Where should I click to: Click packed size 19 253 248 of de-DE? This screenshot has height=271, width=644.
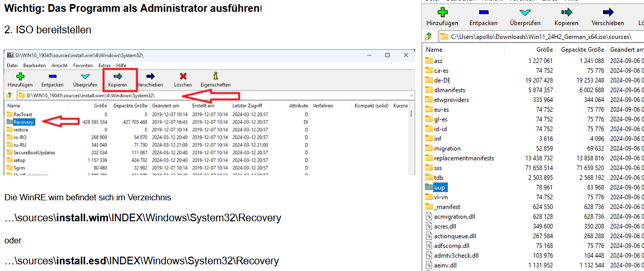point(590,80)
